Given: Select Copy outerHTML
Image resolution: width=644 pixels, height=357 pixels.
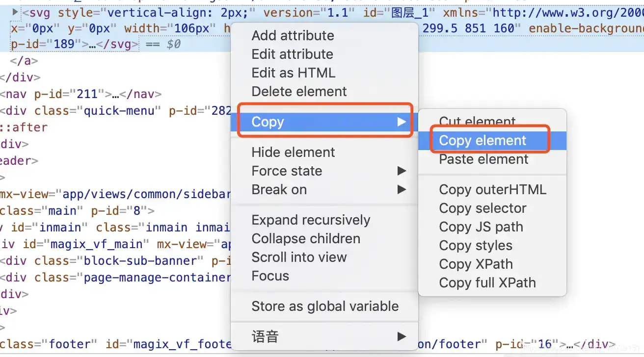Looking at the screenshot, I should pos(492,189).
